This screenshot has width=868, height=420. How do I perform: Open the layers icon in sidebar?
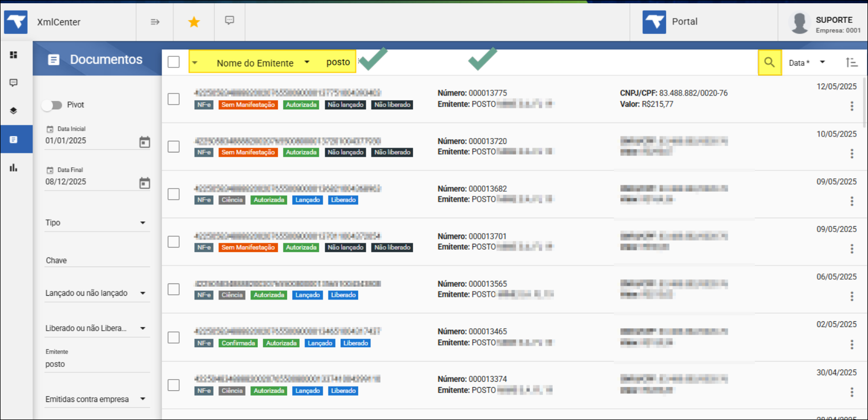pyautogui.click(x=14, y=110)
